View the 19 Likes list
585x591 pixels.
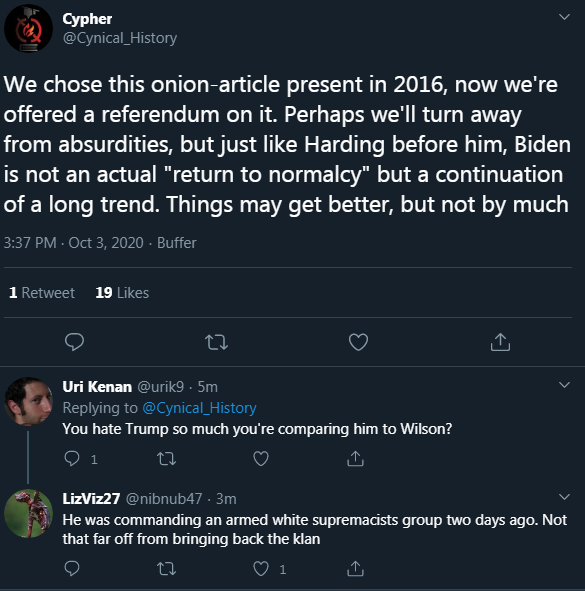(122, 293)
